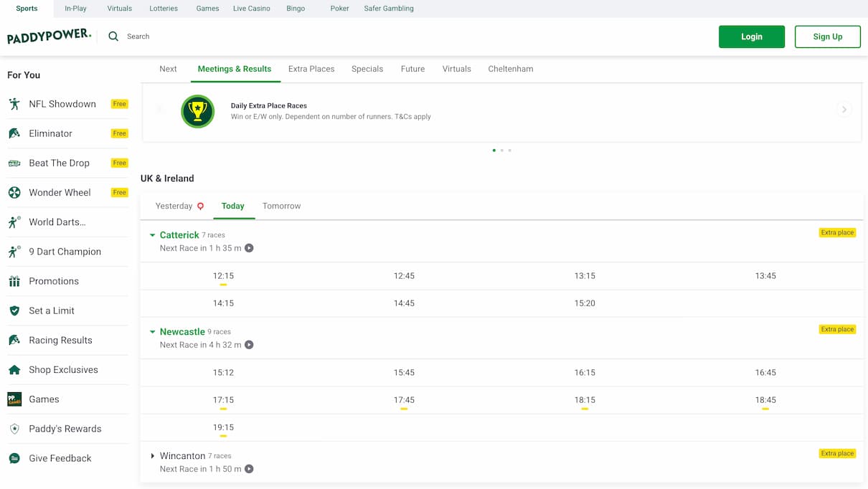Open the Sign Up page

click(x=827, y=36)
